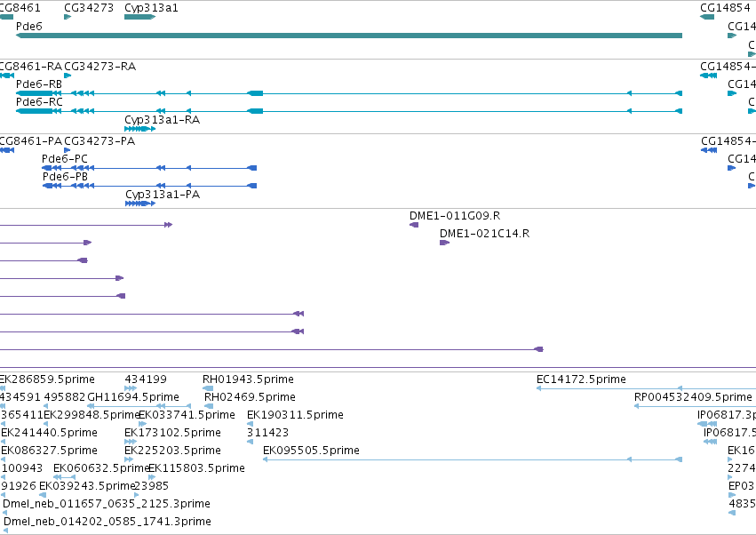Click the 495882 EST label
756x535 pixels.
(x=65, y=397)
